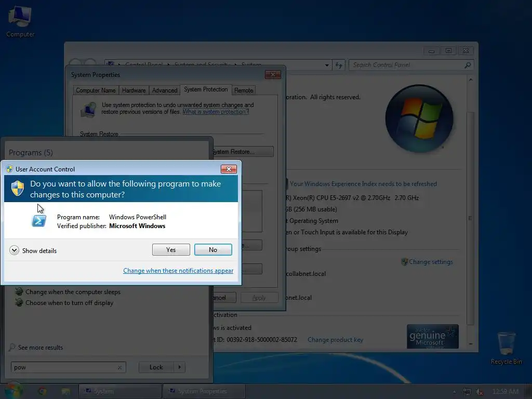The height and width of the screenshot is (399, 532).
Task: Click the search magnifier icon in Control Panel
Action: coord(468,65)
